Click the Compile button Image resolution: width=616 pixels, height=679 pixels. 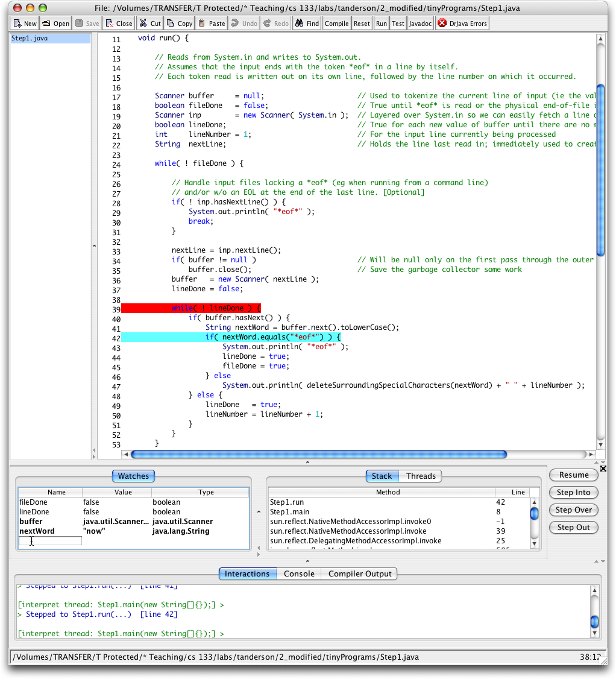pyautogui.click(x=336, y=24)
